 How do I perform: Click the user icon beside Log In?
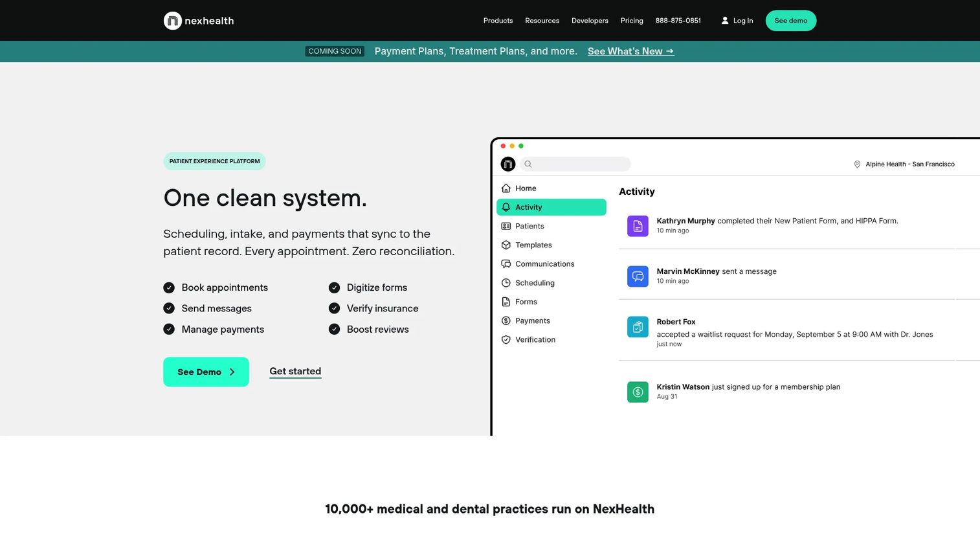[x=725, y=21]
